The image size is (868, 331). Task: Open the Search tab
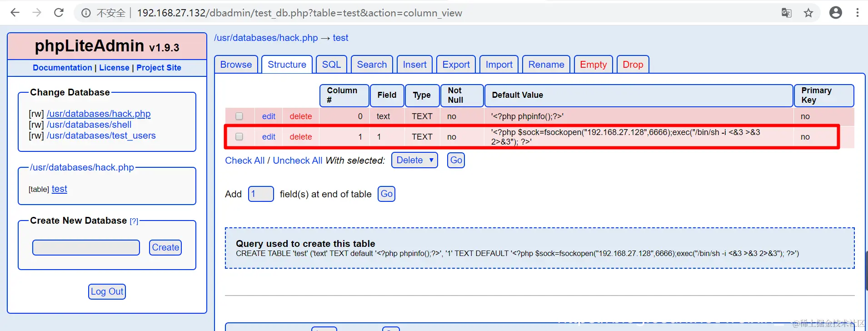click(372, 65)
